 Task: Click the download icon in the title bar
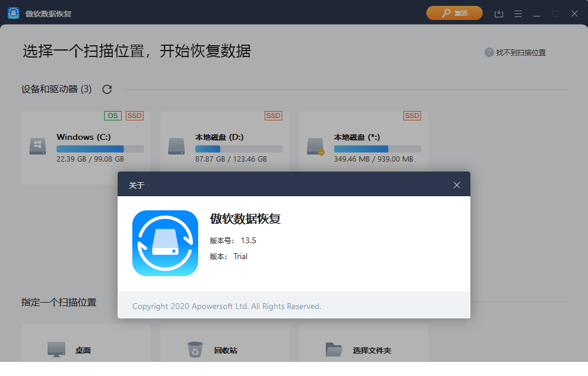499,13
